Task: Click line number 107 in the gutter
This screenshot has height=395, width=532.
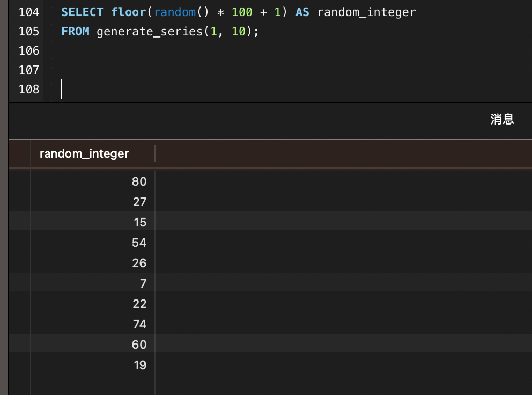Action: [x=29, y=70]
